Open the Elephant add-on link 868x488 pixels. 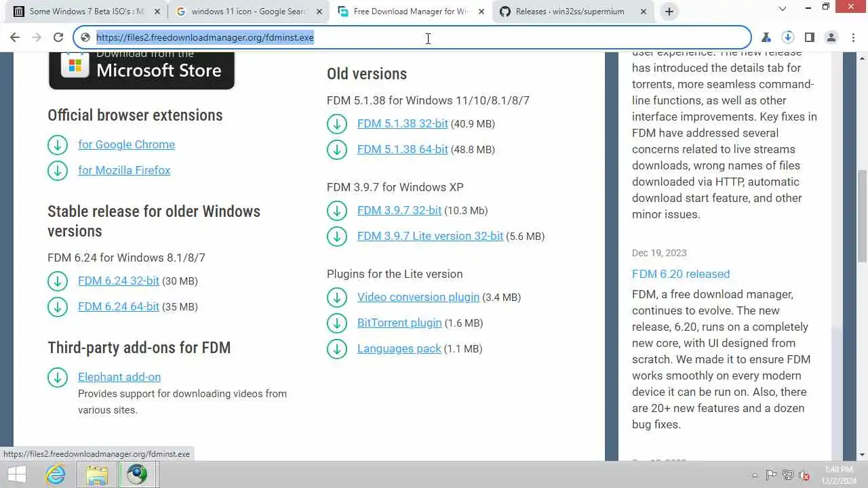[x=119, y=377]
